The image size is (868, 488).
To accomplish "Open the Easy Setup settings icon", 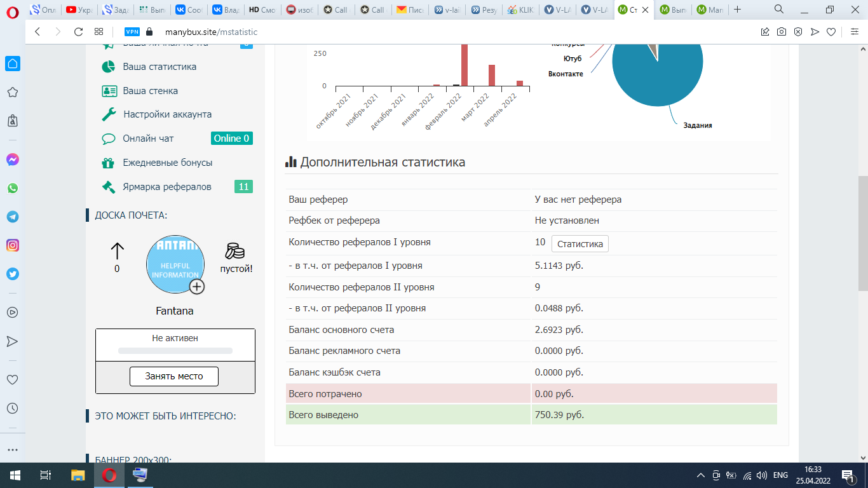I will tap(854, 32).
